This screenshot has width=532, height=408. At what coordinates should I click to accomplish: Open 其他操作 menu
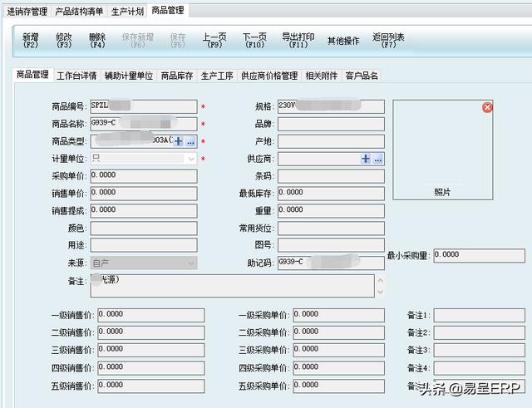tap(343, 41)
